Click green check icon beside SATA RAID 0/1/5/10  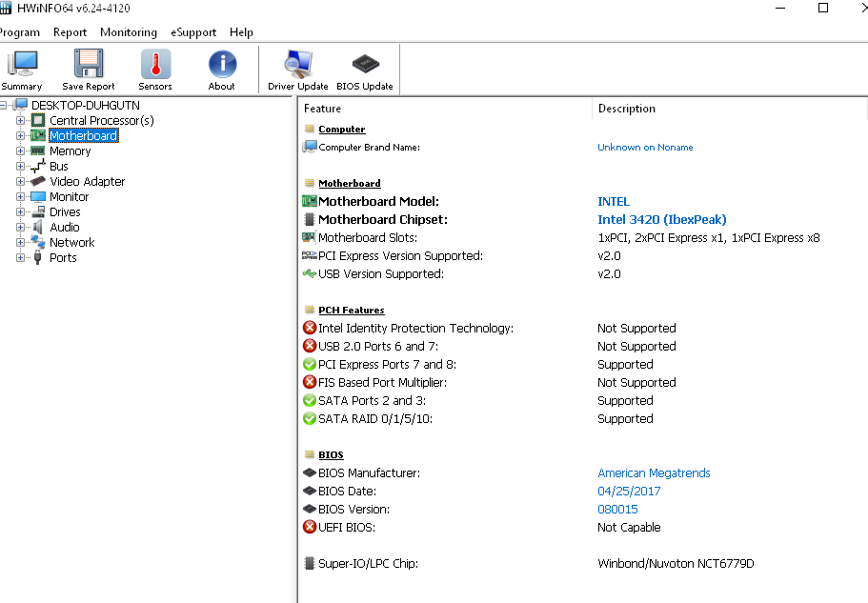point(310,418)
